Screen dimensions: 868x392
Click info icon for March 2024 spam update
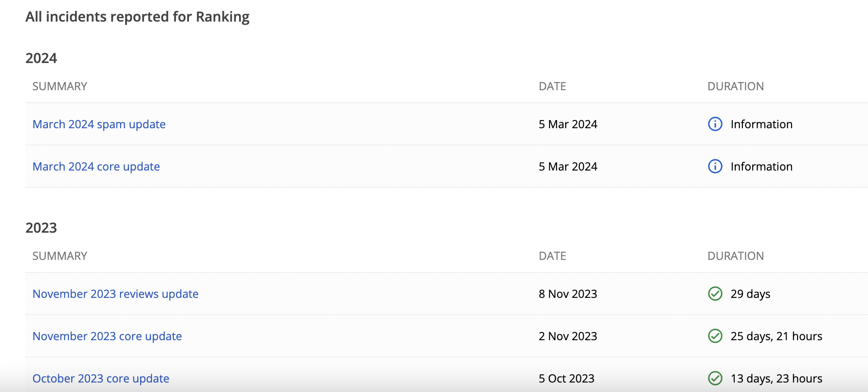[715, 124]
